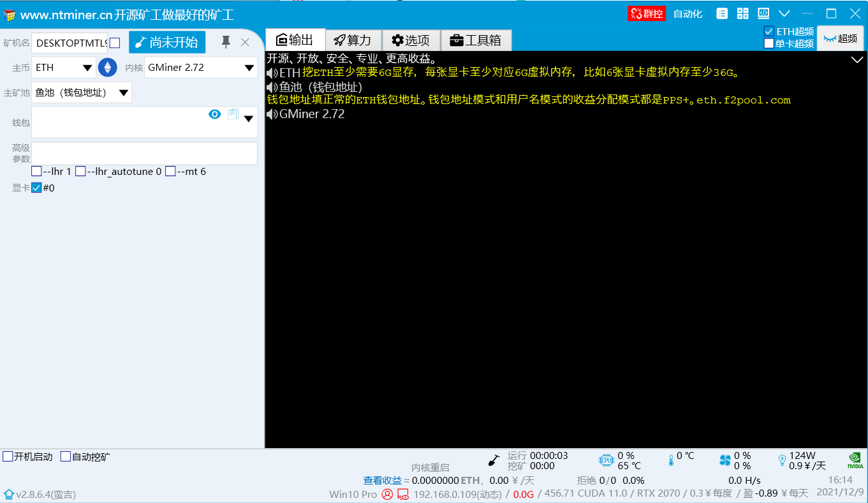This screenshot has height=503, width=868.
Task: Open the 主矿池 鱼池 pool dropdown
Action: click(82, 93)
